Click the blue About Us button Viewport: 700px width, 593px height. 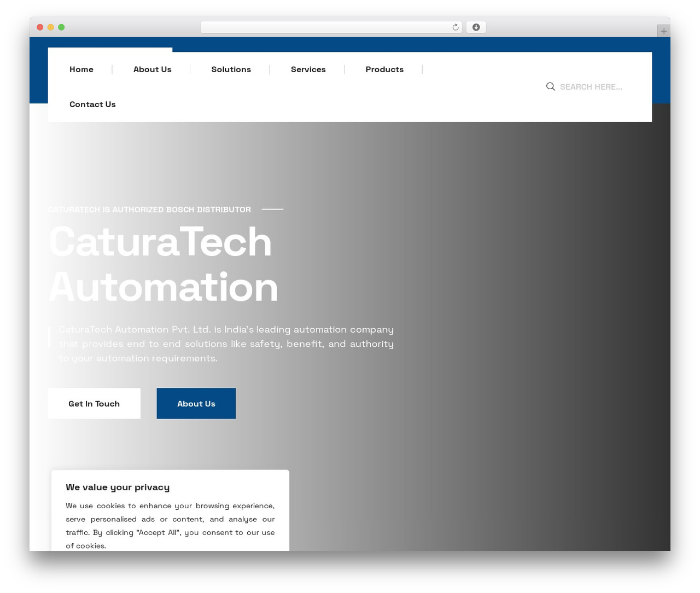[x=196, y=404]
